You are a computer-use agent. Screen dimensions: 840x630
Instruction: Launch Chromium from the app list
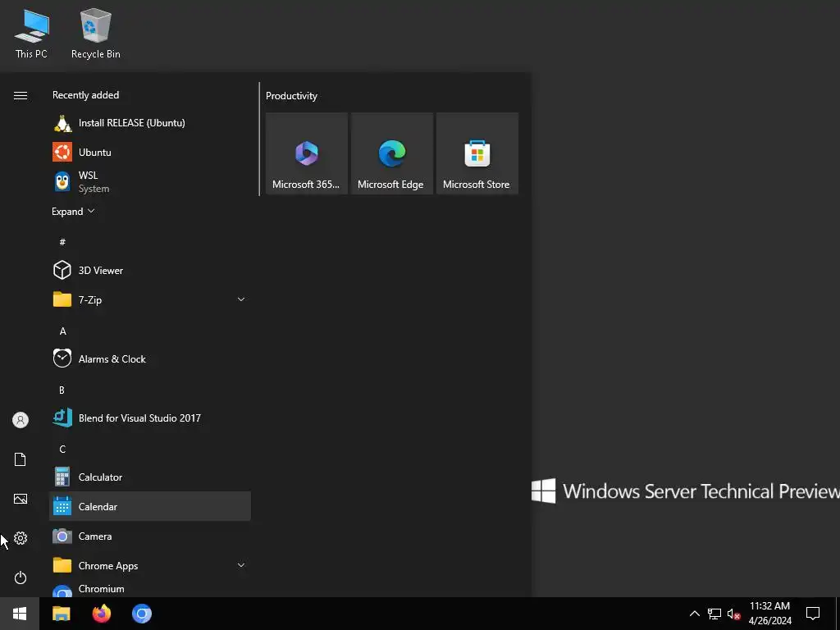click(x=150, y=589)
